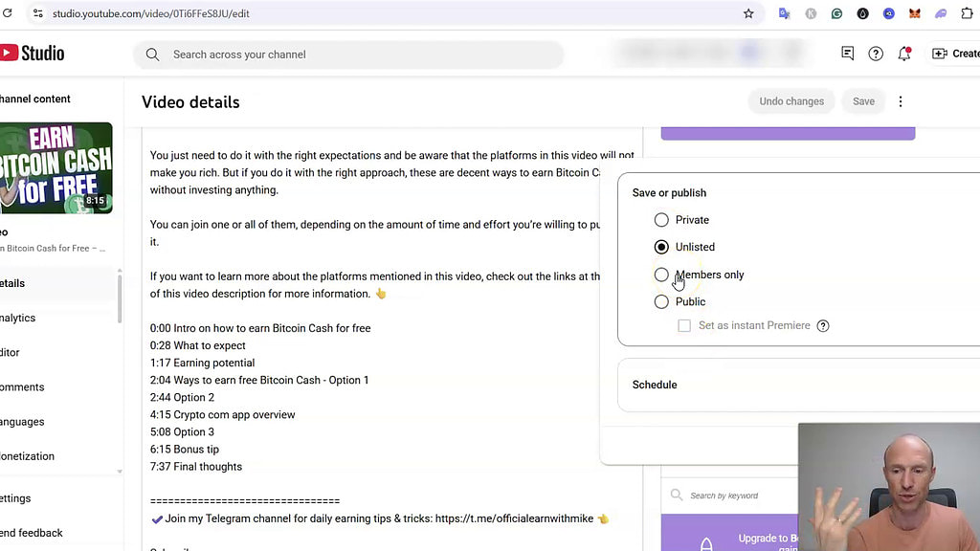Click the '2:44 Option 2' timestamp line
Viewport: 980px width, 551px height.
pyautogui.click(x=182, y=397)
